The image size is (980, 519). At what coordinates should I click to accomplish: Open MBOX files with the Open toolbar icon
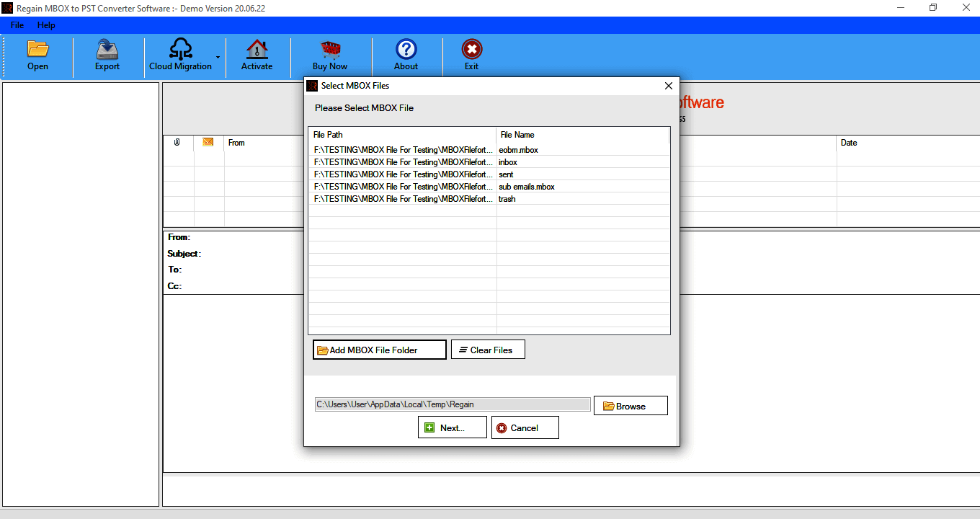37,56
